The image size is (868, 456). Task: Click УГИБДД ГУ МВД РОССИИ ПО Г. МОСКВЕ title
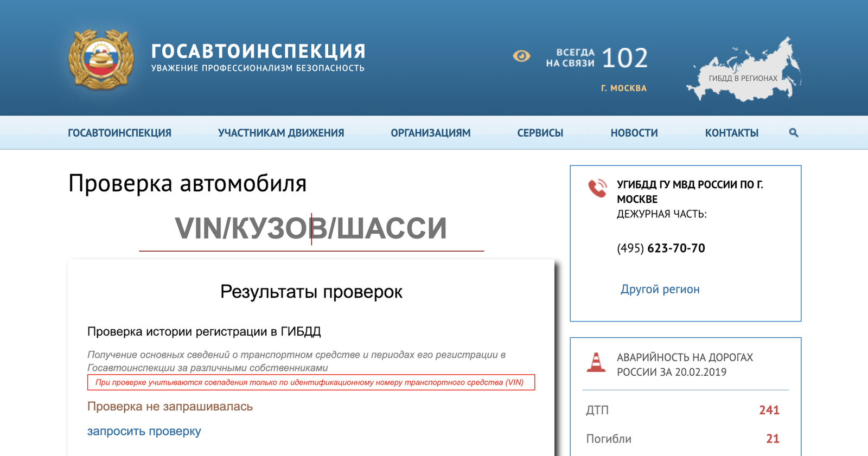click(690, 191)
